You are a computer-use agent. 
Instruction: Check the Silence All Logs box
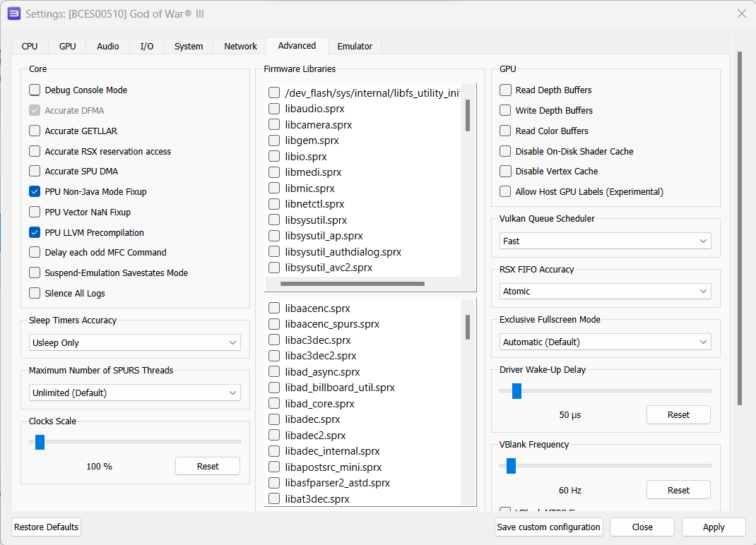(35, 294)
